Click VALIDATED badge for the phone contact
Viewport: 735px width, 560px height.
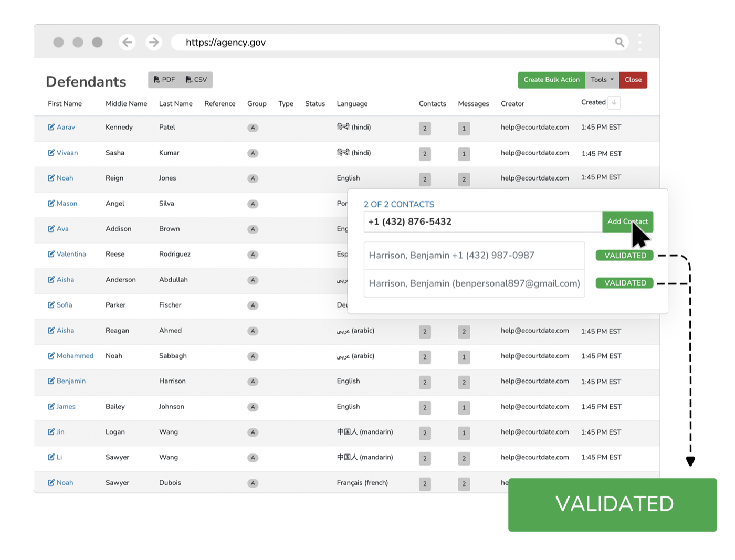coord(625,256)
